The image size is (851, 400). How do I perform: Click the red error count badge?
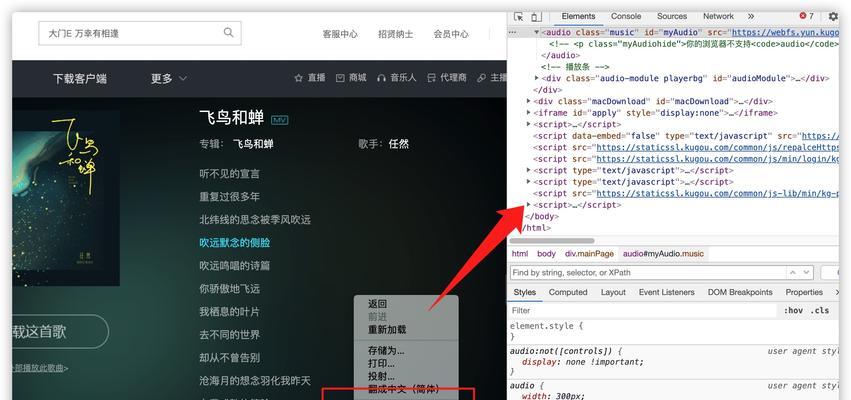click(806, 16)
